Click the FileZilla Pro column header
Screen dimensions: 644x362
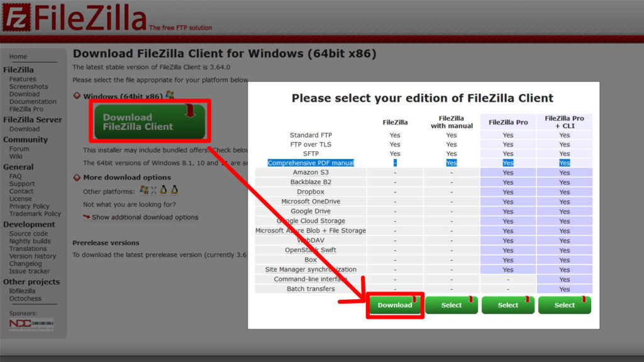click(x=508, y=123)
